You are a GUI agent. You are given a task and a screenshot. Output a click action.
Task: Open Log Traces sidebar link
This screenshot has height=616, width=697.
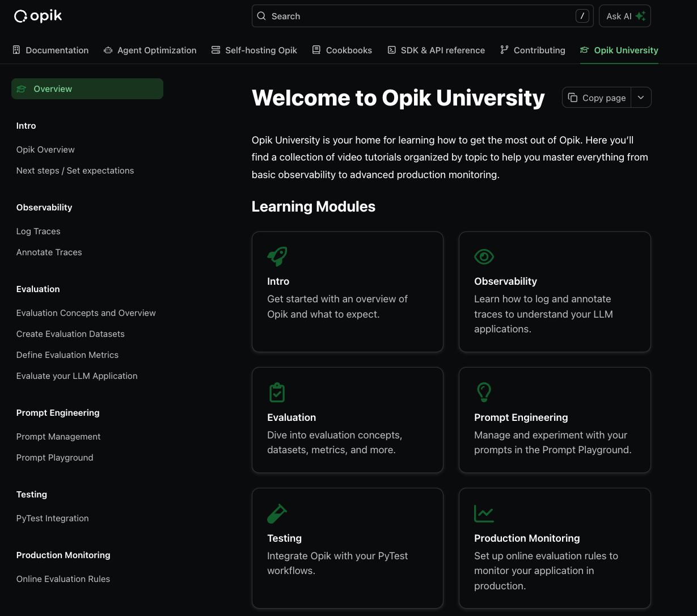tap(38, 231)
